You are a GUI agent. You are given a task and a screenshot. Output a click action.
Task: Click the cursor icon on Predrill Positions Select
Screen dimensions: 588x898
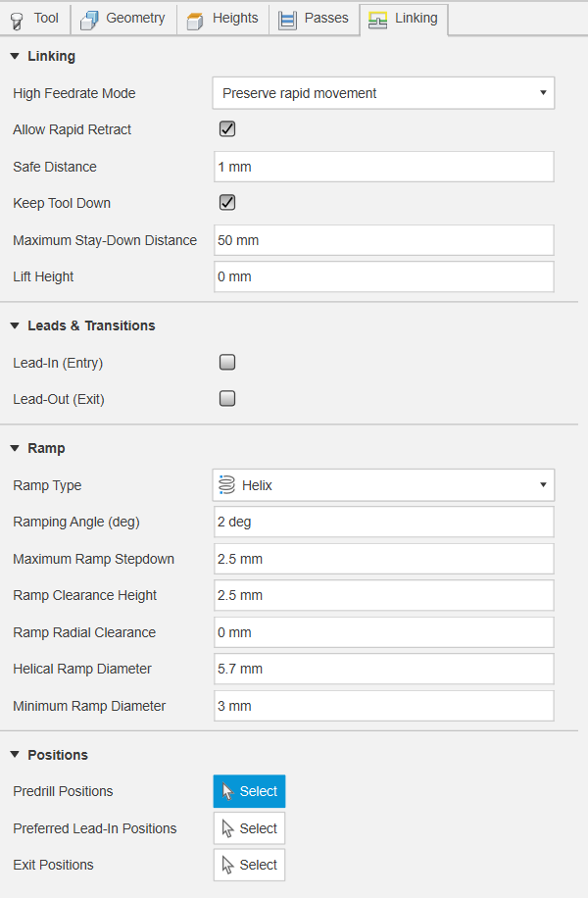pos(227,791)
